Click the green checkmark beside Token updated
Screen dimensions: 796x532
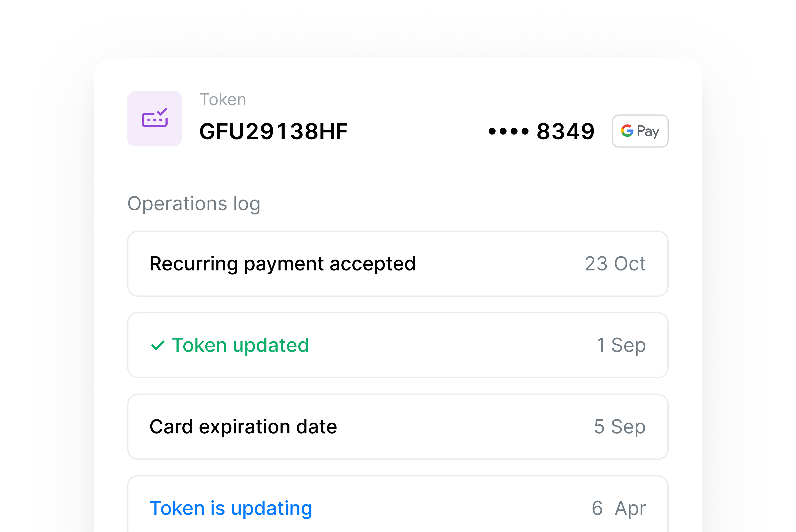click(x=158, y=345)
